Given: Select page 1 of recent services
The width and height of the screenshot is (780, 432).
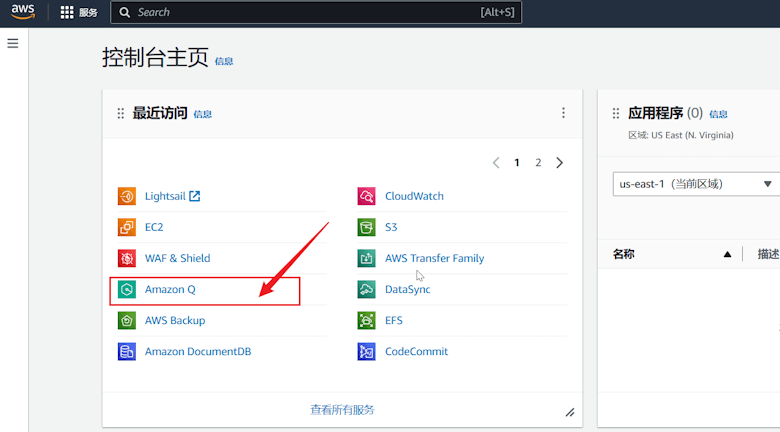Looking at the screenshot, I should coord(517,163).
